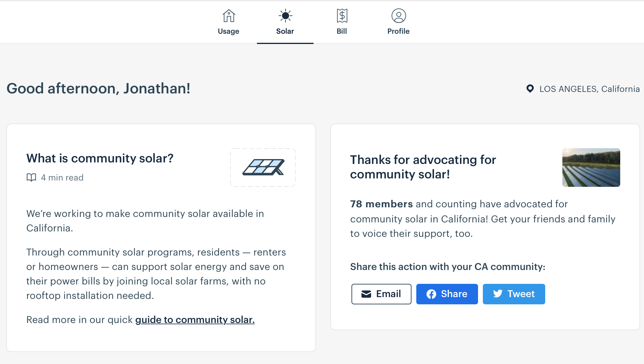Click the solar panel illustration
The width and height of the screenshot is (644, 364).
(263, 168)
